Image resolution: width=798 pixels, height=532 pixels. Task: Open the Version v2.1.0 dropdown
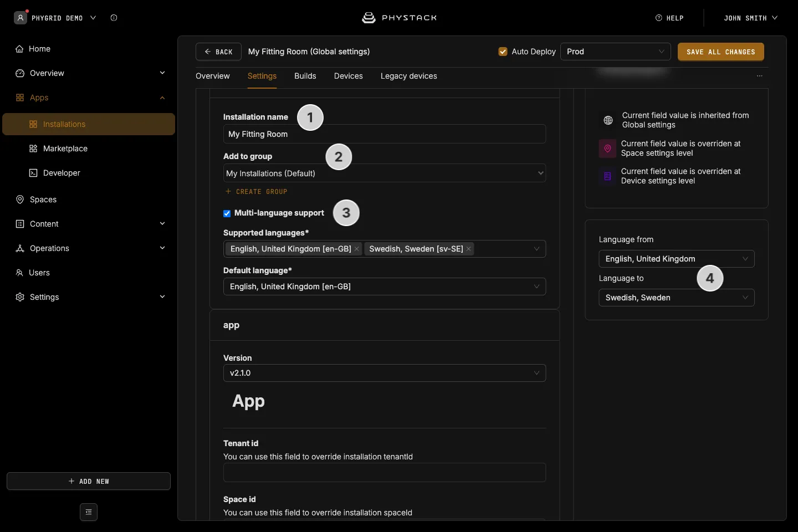(385, 373)
